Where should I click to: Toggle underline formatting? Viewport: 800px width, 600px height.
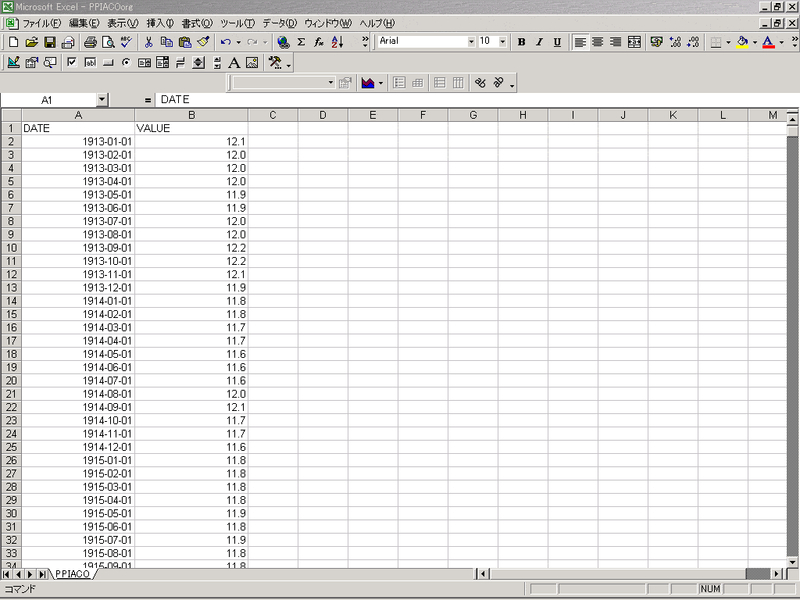[x=557, y=42]
